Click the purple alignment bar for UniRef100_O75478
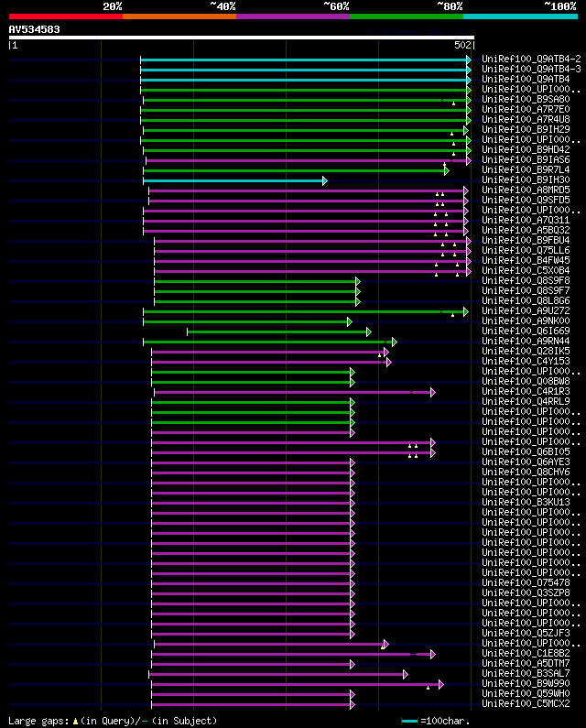The image size is (586, 728). pos(251,583)
